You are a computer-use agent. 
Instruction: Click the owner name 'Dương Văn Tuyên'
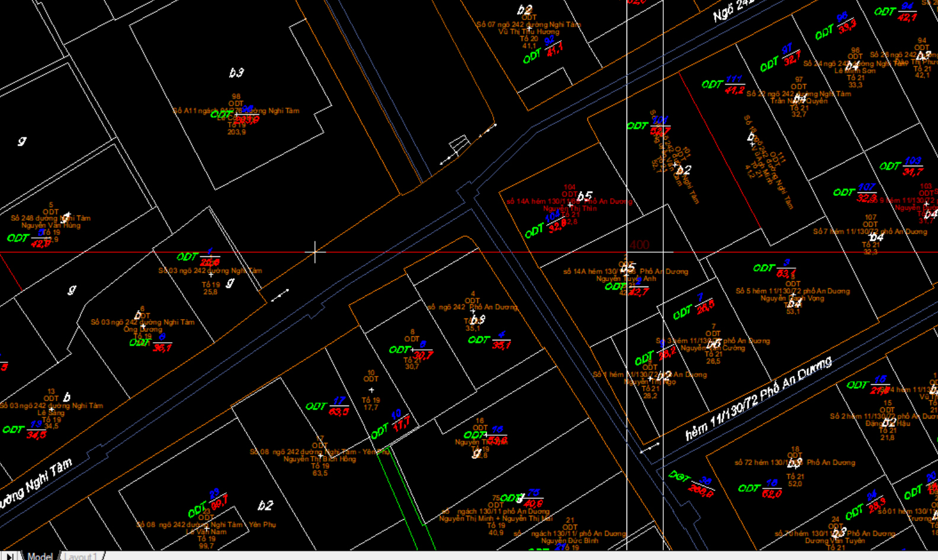point(835,540)
